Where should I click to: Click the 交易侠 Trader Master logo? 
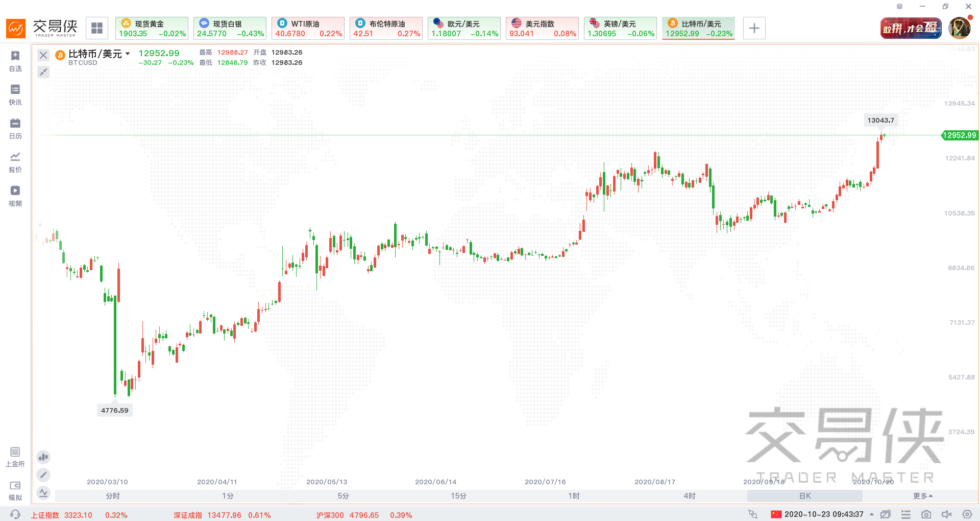click(x=42, y=28)
